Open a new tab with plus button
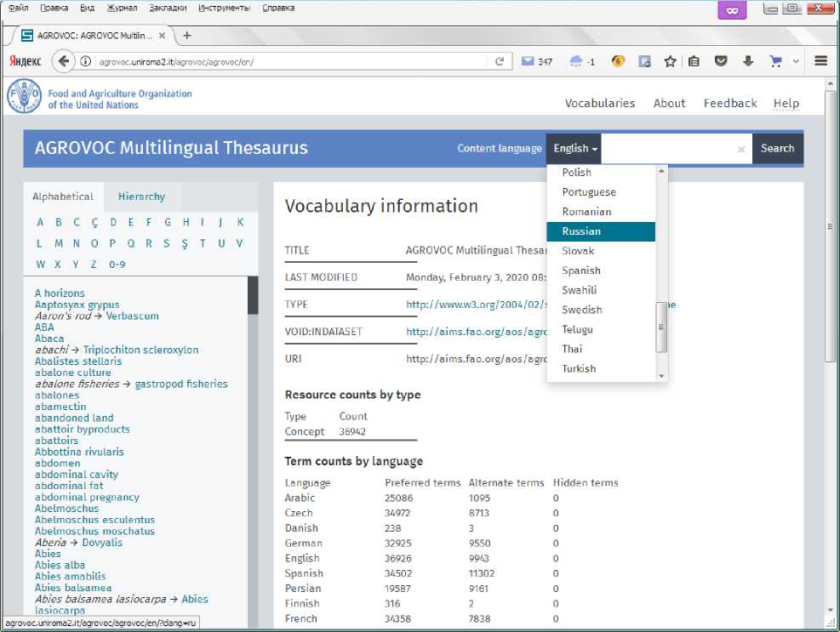The width and height of the screenshot is (840, 632). click(187, 36)
